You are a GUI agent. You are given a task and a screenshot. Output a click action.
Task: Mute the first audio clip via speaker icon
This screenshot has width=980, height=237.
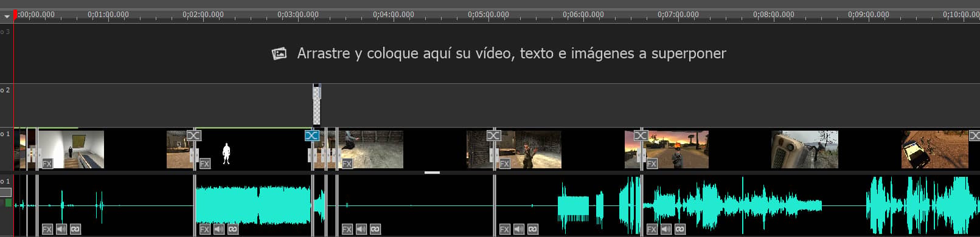coord(61,229)
